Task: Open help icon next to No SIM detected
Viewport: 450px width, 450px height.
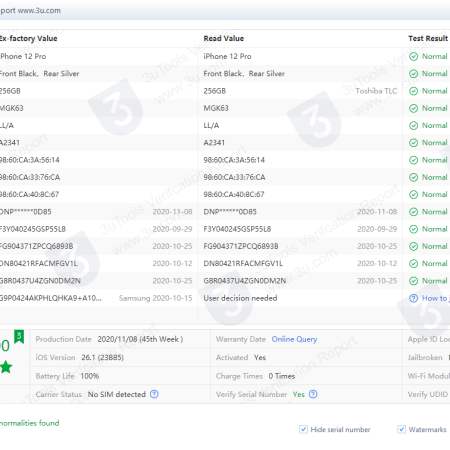Action: 154,394
